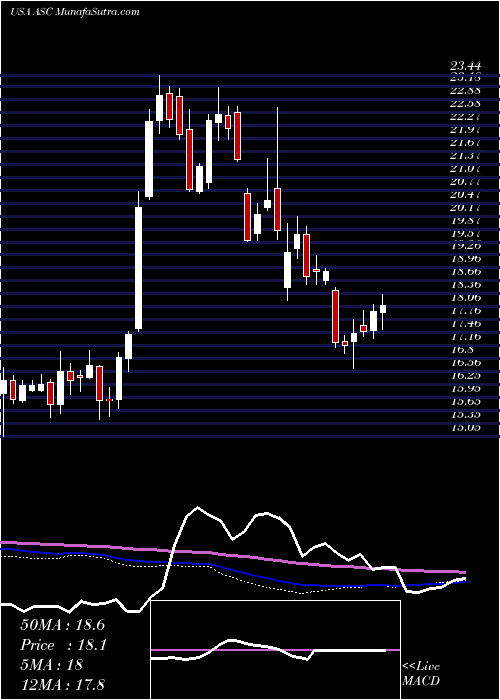Click the 20.17 price axis label

point(466,208)
